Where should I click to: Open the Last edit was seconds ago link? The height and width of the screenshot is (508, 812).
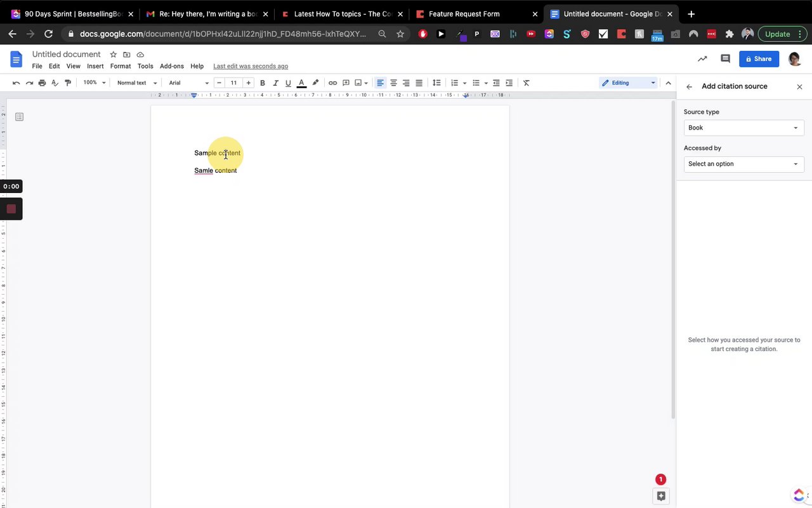(x=251, y=66)
